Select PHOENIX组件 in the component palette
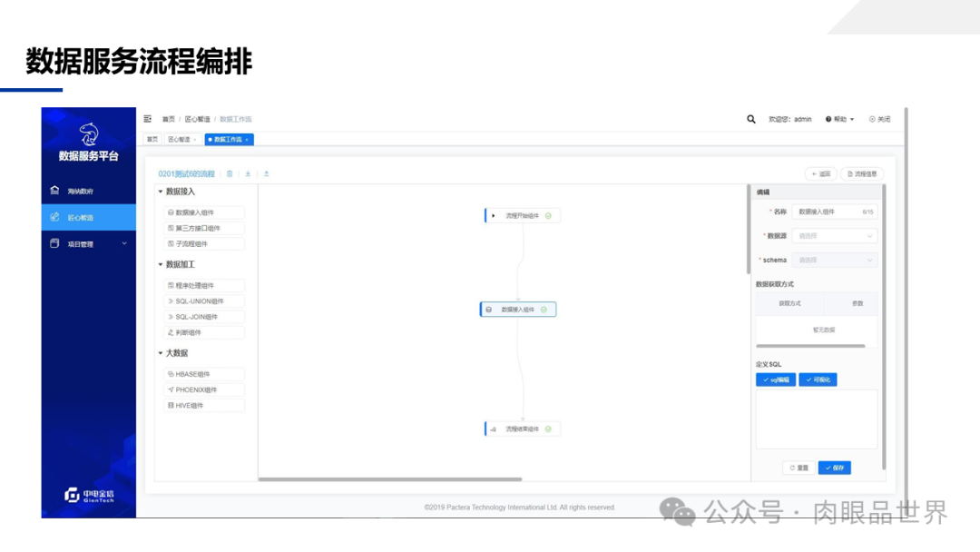 coord(204,390)
